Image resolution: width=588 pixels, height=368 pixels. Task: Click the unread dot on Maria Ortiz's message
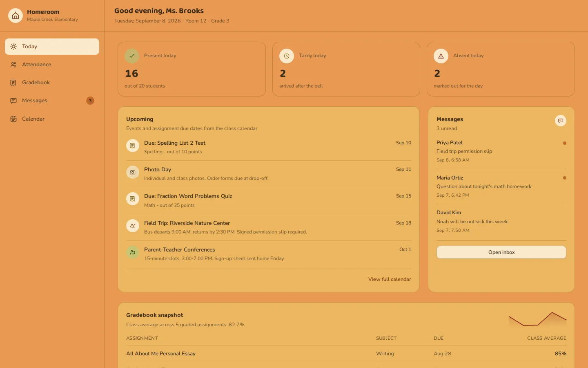[x=565, y=178]
